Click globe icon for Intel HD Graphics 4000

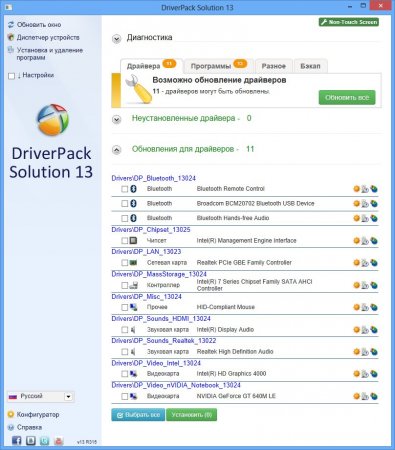tap(374, 374)
